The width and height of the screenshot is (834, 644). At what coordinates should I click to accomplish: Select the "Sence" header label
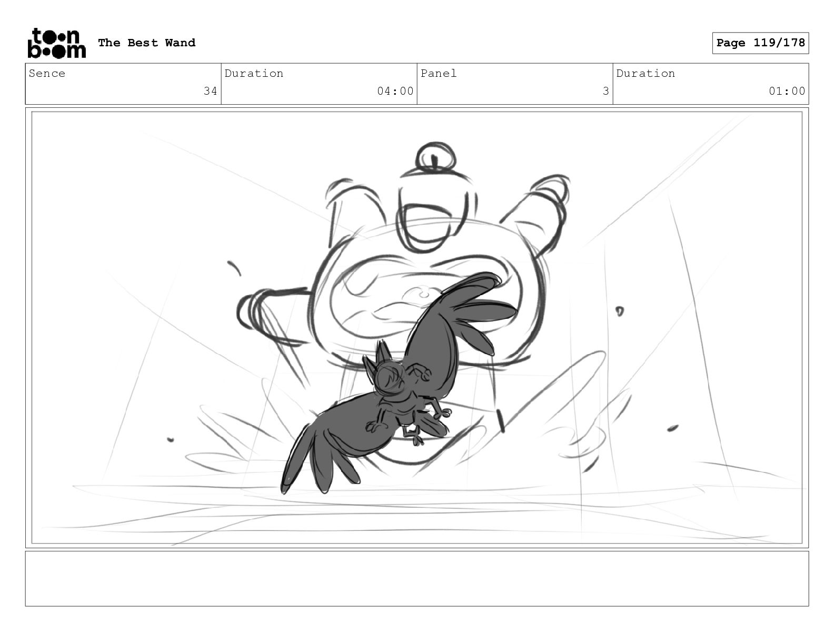[x=47, y=73]
